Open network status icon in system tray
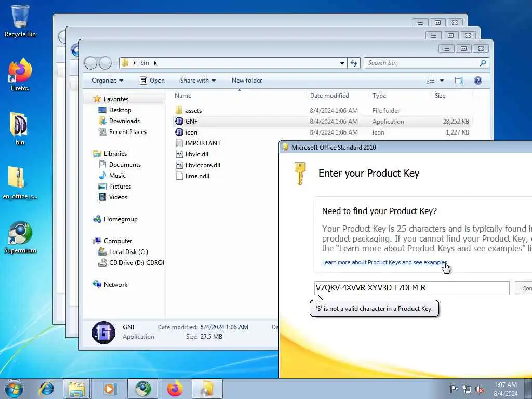532x399 pixels. tap(467, 389)
